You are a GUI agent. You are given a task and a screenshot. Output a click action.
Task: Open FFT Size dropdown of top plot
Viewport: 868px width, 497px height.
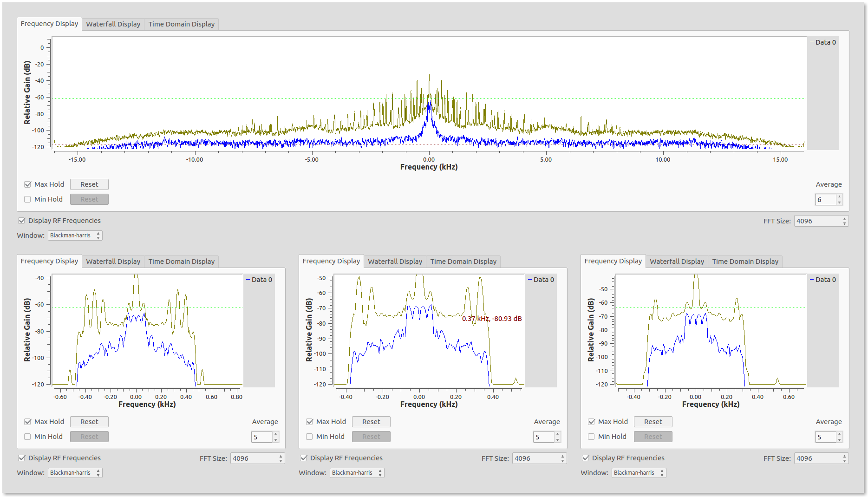(x=821, y=221)
